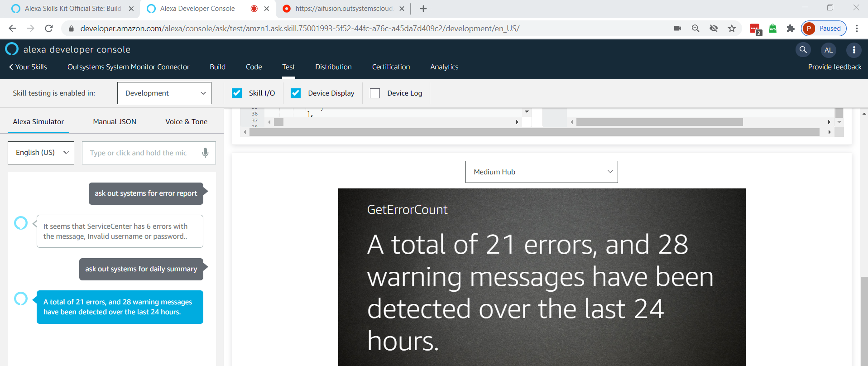Switch to Voice & Tone tab
868x366 pixels.
[186, 121]
